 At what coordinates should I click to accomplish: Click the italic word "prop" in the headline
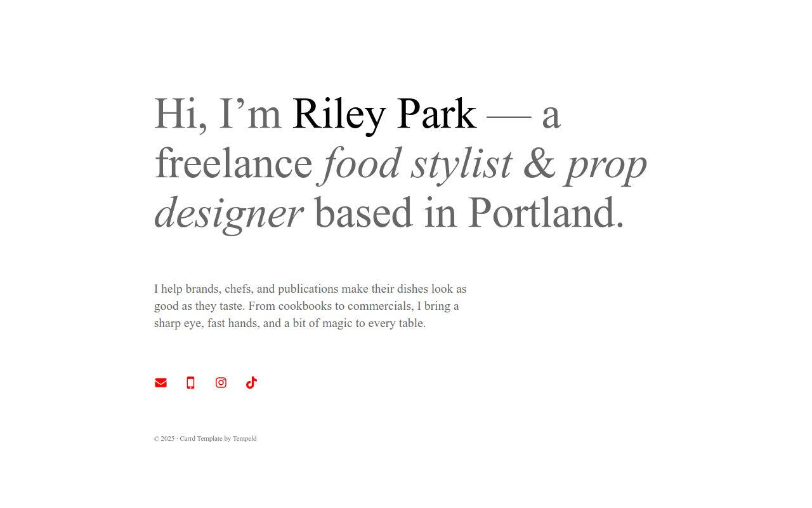606,164
